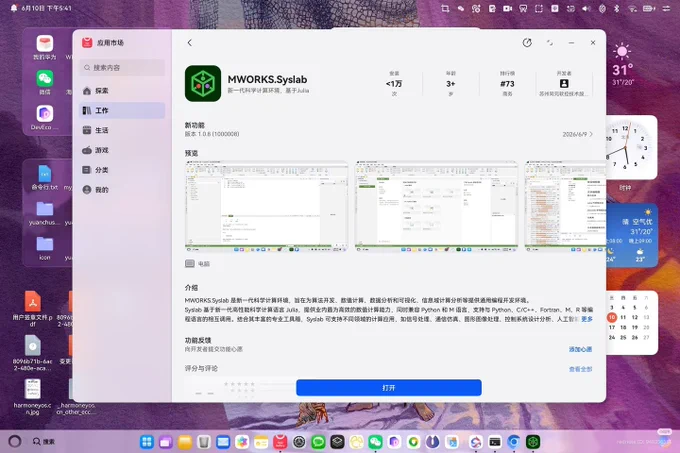Screen dimensions: 680x453
Task: Click version 1.0.8 text
Action: [x=212, y=134]
